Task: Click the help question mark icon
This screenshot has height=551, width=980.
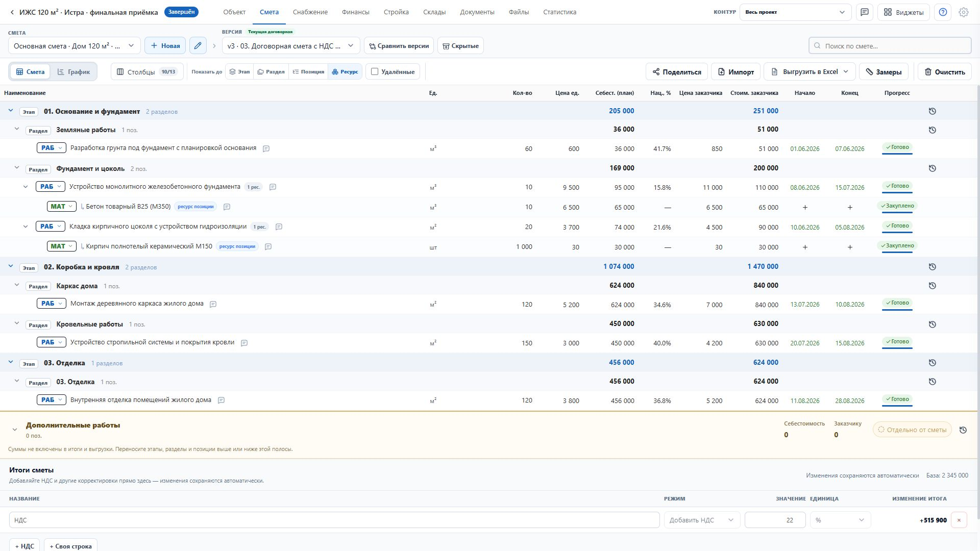Action: point(943,12)
